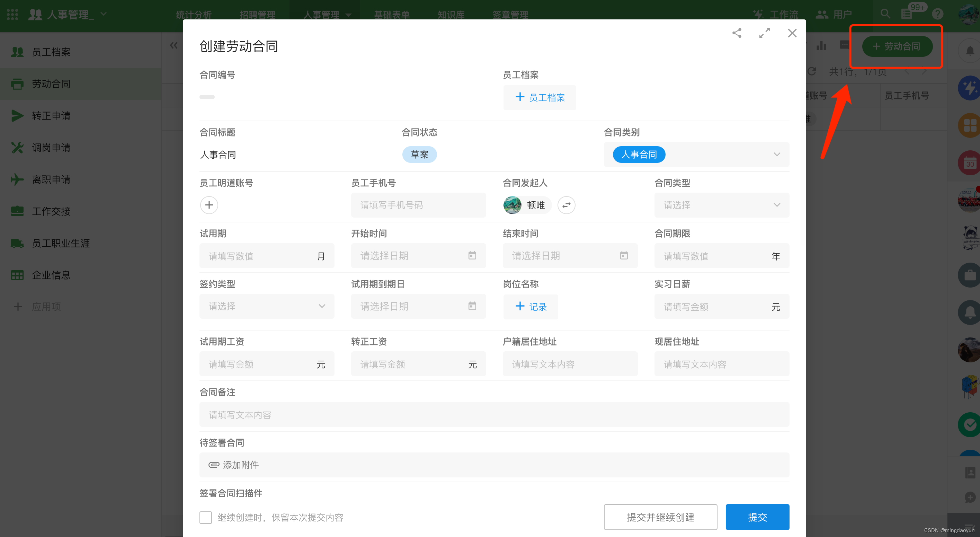Check 继续创建时保留本次提交内容 checkbox
The height and width of the screenshot is (537, 980).
205,517
